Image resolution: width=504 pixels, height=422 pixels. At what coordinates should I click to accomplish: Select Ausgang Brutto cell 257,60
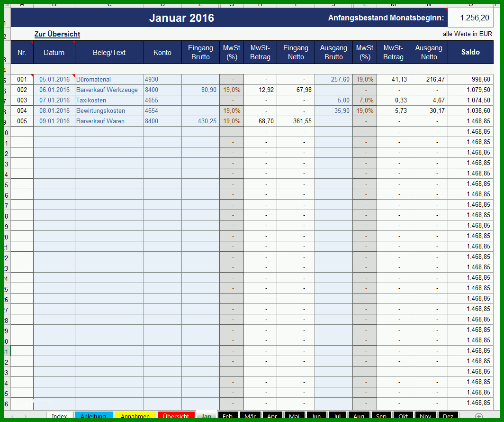333,80
